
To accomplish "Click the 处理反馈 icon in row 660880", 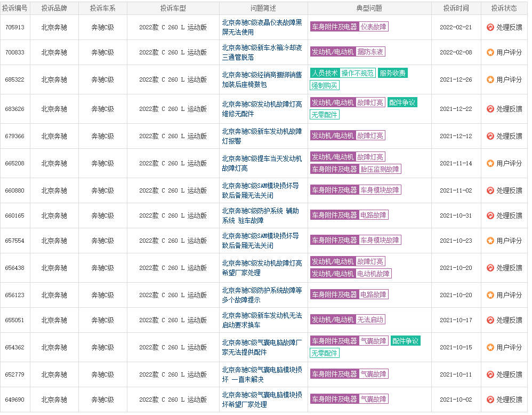I will 490,190.
